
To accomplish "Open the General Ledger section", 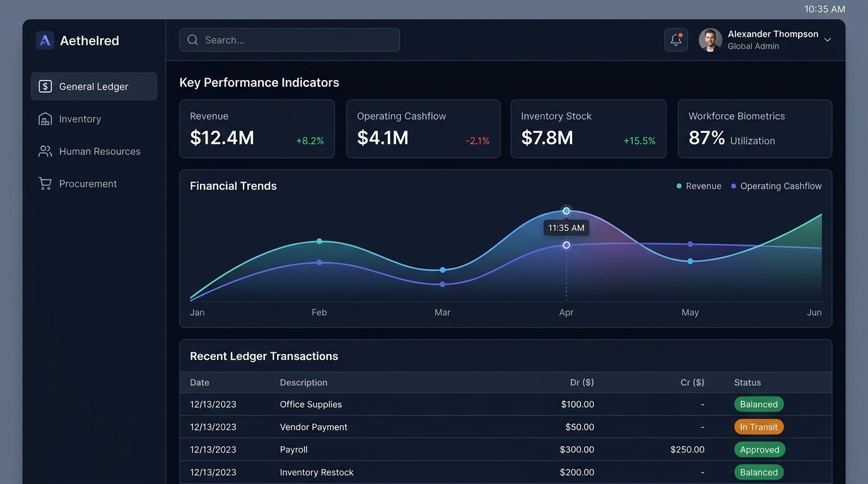I will pos(94,86).
